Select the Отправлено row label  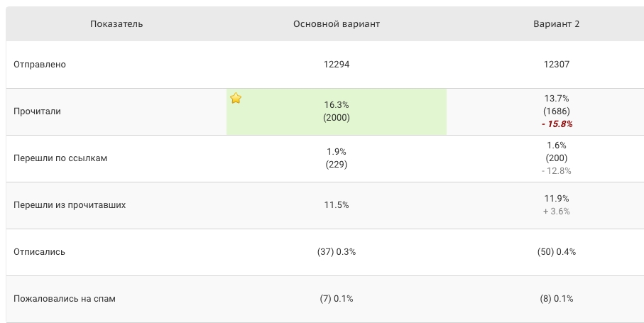pos(40,65)
